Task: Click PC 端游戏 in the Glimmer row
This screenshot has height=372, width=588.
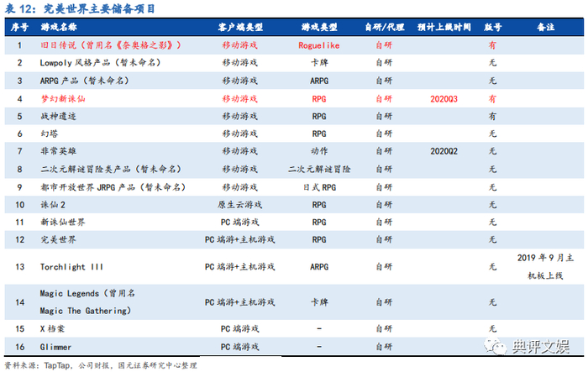Action: point(240,347)
